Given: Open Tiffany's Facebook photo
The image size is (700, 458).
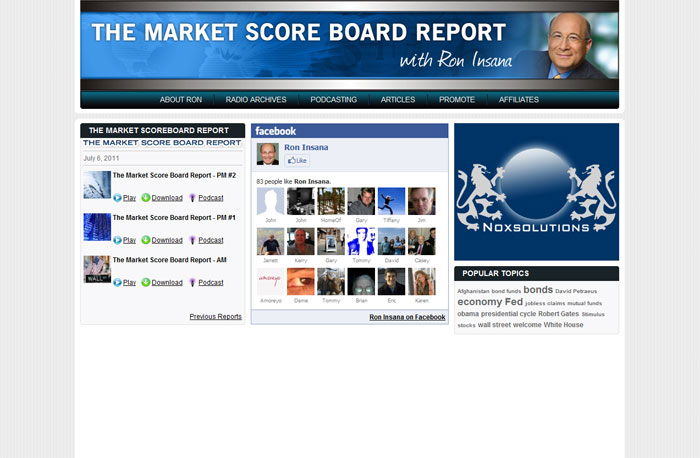Looking at the screenshot, I should [392, 201].
